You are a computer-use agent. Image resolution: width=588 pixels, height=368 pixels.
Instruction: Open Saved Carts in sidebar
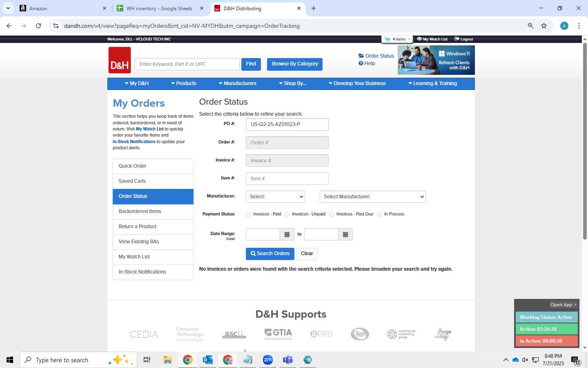(153, 181)
